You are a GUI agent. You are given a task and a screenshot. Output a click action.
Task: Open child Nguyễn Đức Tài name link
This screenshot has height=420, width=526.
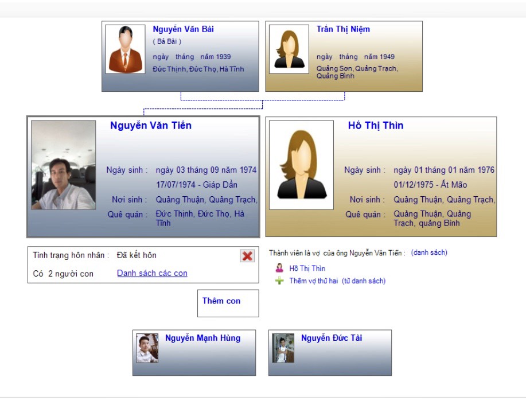pyautogui.click(x=332, y=338)
